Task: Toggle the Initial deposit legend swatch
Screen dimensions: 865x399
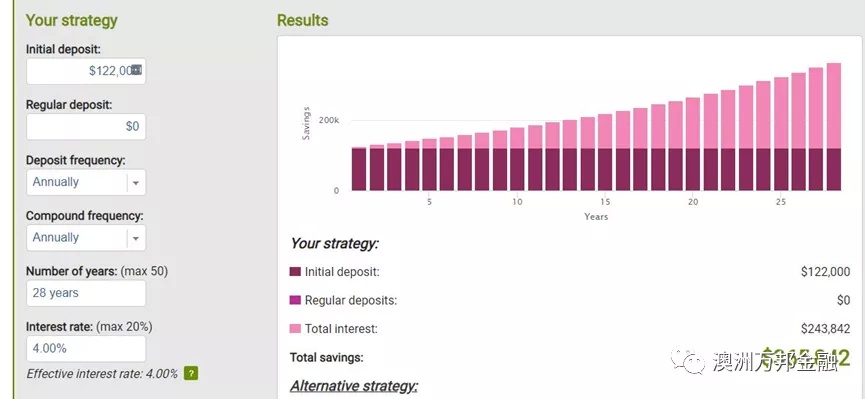Action: click(295, 272)
